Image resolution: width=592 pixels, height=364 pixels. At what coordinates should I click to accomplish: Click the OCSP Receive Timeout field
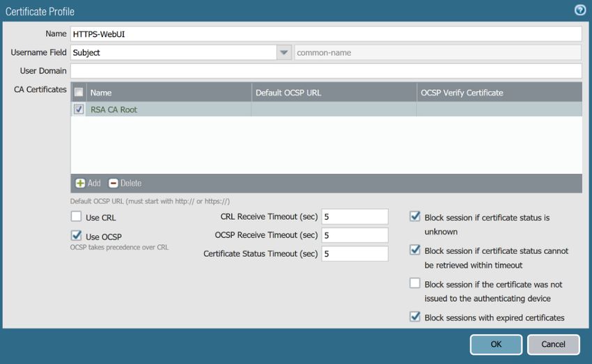click(x=355, y=235)
